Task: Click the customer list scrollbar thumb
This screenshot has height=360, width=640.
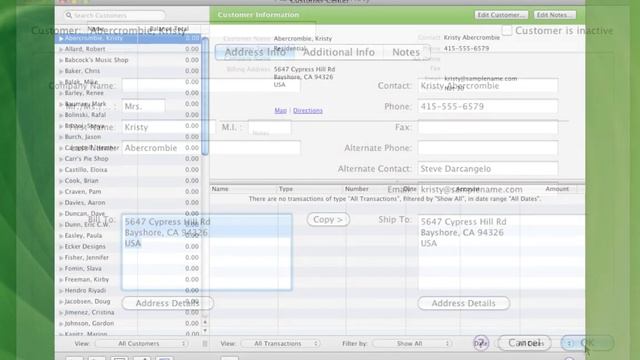Action: [x=205, y=96]
